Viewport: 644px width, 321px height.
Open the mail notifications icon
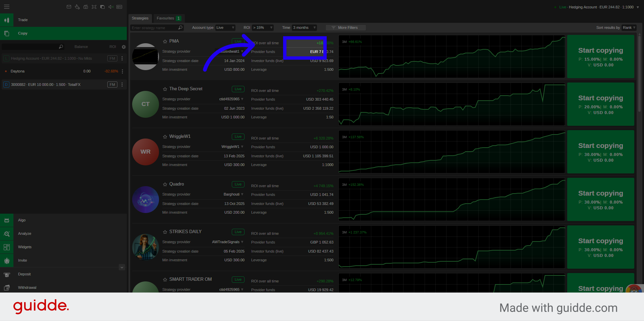point(69,7)
